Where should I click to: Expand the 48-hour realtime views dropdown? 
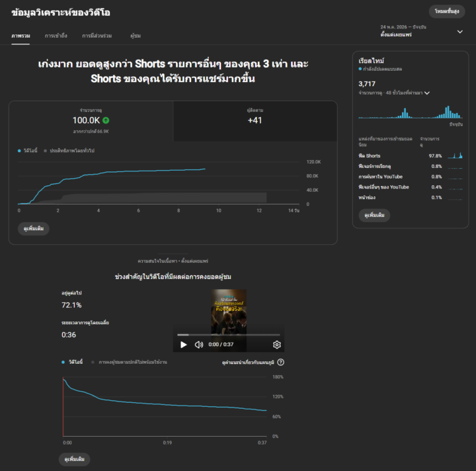427,93
